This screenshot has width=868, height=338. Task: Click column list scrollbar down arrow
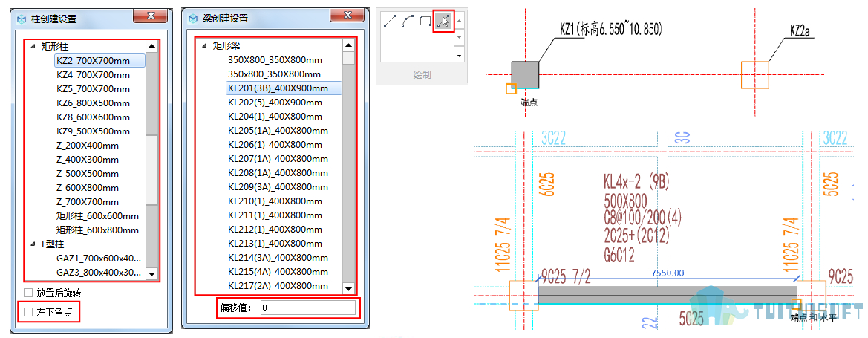point(151,273)
